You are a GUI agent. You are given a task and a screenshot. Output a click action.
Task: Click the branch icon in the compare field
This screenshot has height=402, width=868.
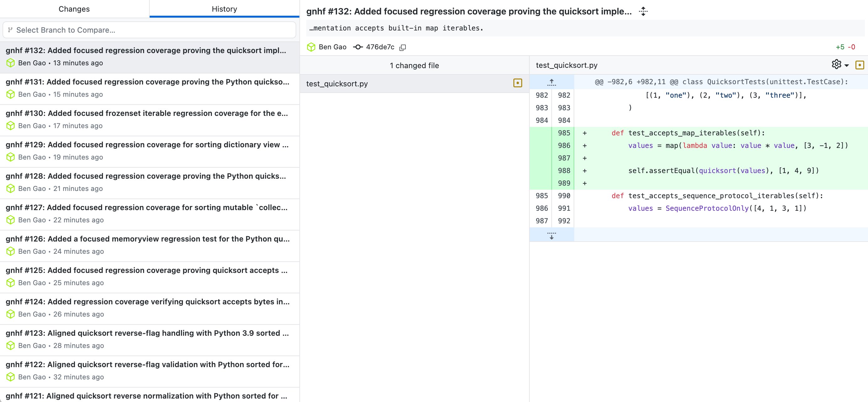coord(10,30)
